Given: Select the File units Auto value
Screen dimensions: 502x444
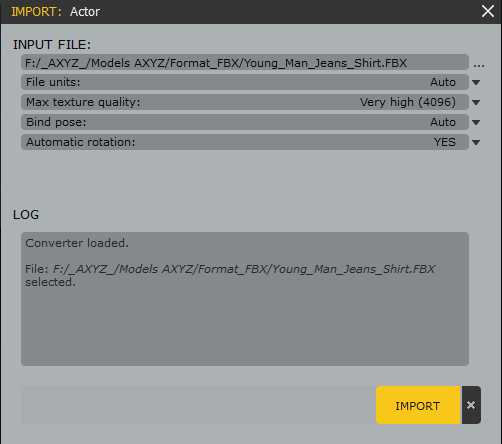Looking at the screenshot, I should point(443,82).
